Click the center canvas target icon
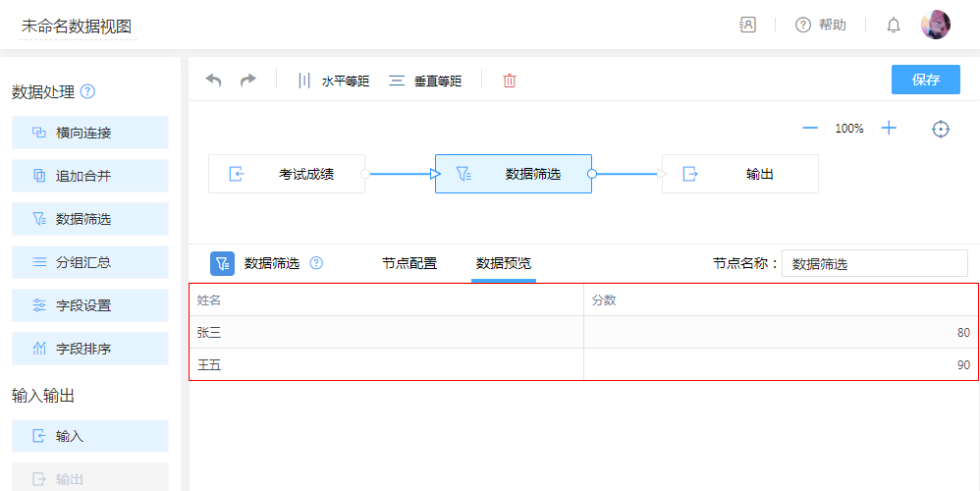The height and width of the screenshot is (491, 980). 941,129
